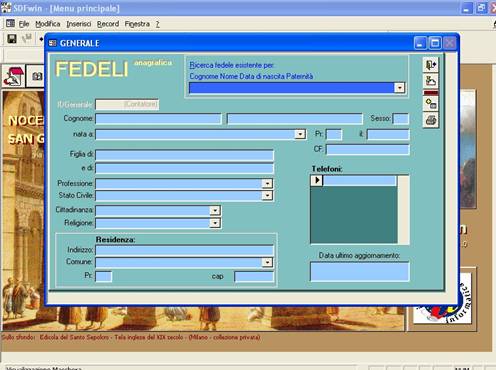Click the small shapes icon above the printer
The image size is (496, 370).
431,104
